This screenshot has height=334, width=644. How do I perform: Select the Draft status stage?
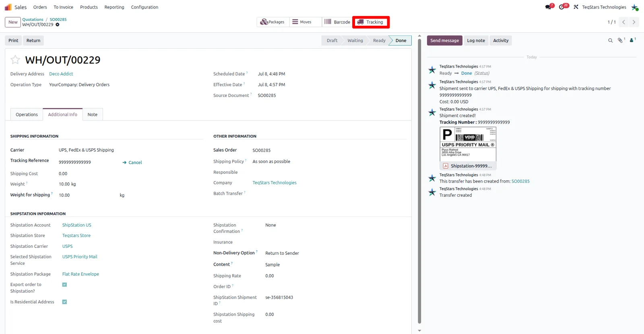pyautogui.click(x=332, y=40)
